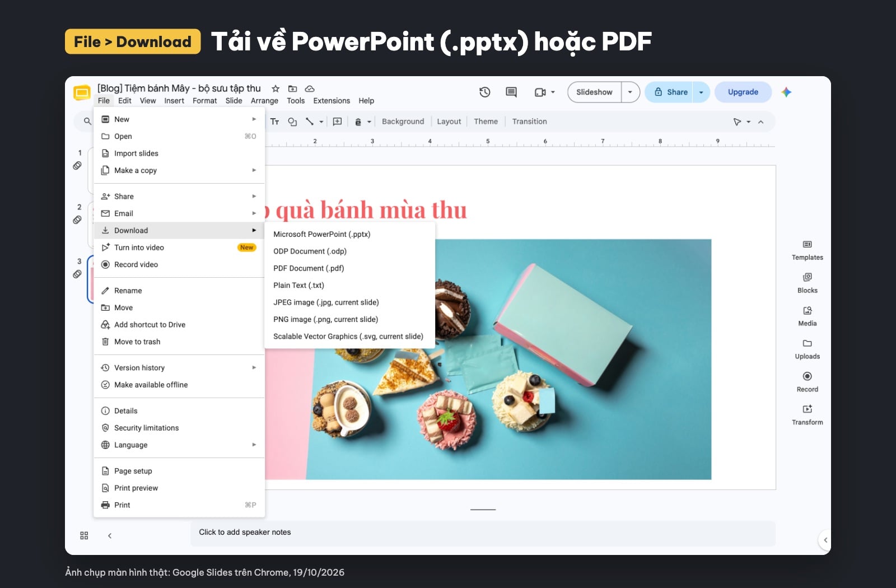This screenshot has height=588, width=896.
Task: Click the camera meet icon
Action: [540, 92]
